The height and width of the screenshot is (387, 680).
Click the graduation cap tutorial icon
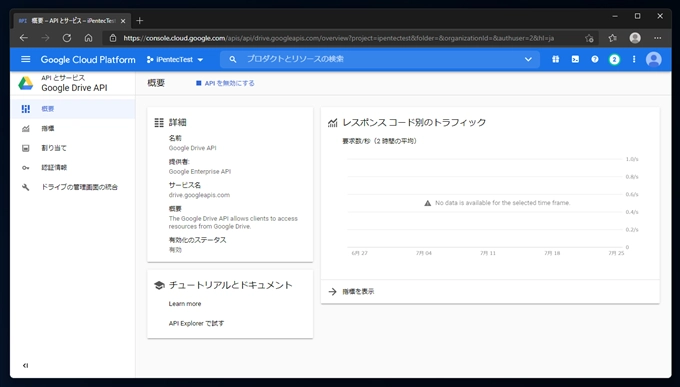click(x=159, y=285)
